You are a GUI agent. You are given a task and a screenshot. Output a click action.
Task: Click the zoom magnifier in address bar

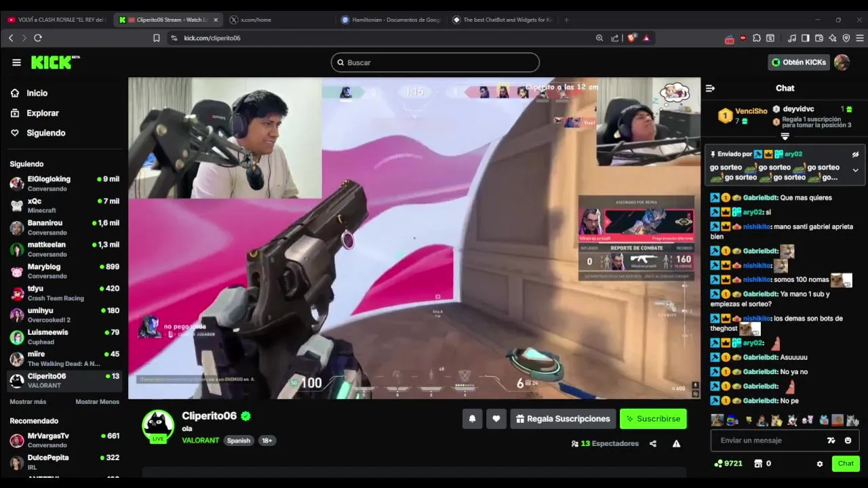click(599, 38)
